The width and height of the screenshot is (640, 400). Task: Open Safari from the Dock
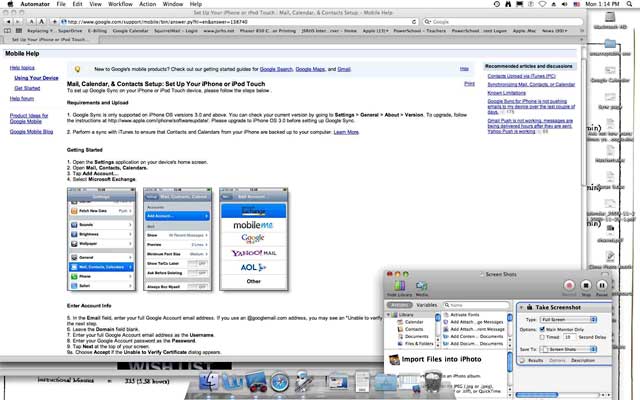[279, 382]
